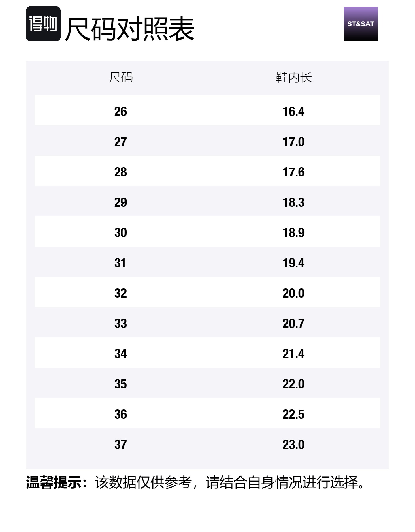Click the 尺码对照表 title text

130,29
